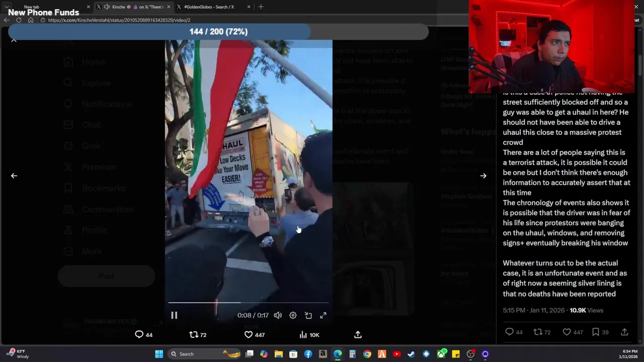Open Facebook from the taskbar

click(308, 354)
